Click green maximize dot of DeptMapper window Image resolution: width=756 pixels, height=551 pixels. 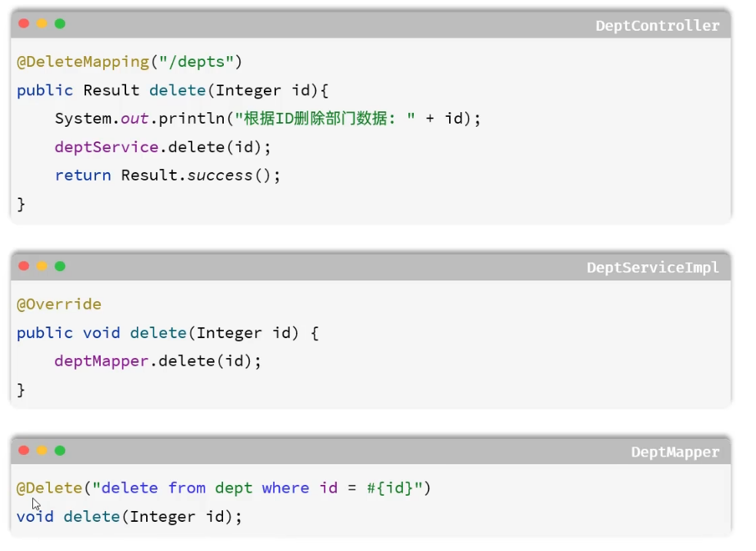60,450
